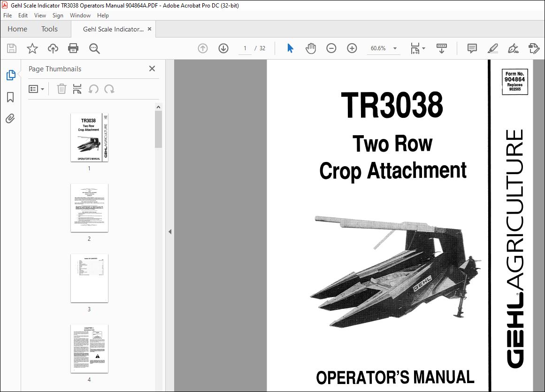Open the Help menu
Viewport: 545px width, 392px height.
[x=103, y=15]
